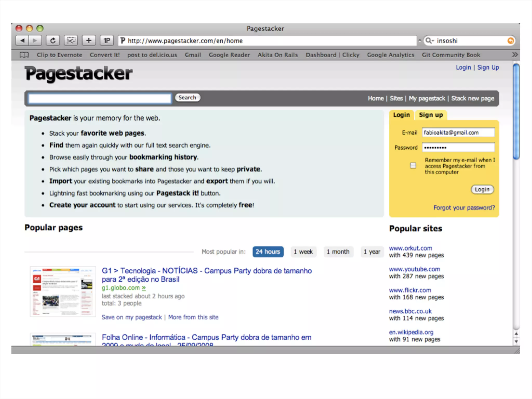This screenshot has width=532, height=399.
Task: Click the plus add bookmark button
Action: (x=89, y=41)
